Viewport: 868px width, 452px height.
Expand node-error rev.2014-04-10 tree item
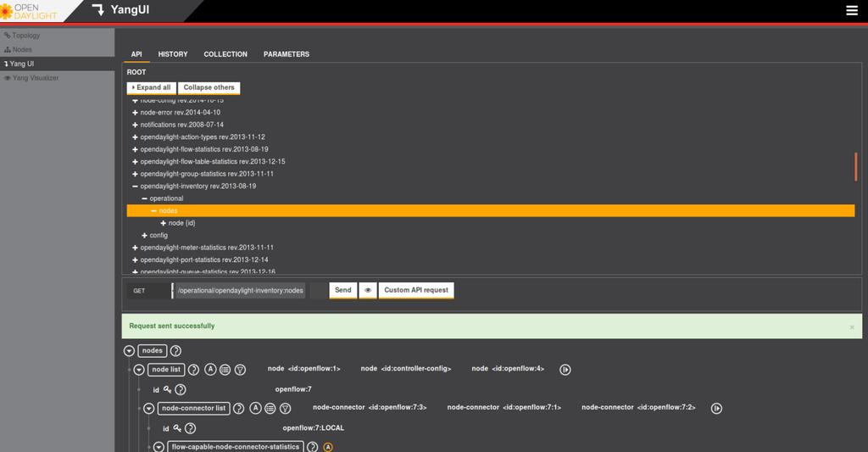tap(135, 113)
